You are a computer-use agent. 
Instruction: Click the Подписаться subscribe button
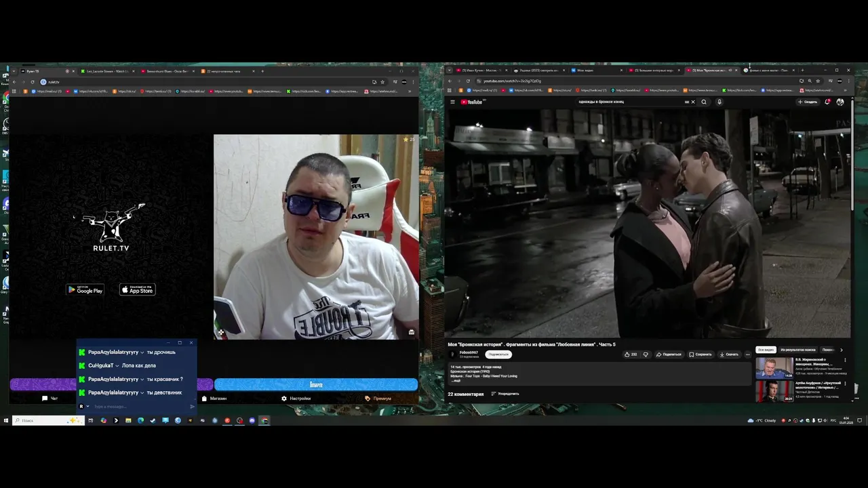pos(498,354)
